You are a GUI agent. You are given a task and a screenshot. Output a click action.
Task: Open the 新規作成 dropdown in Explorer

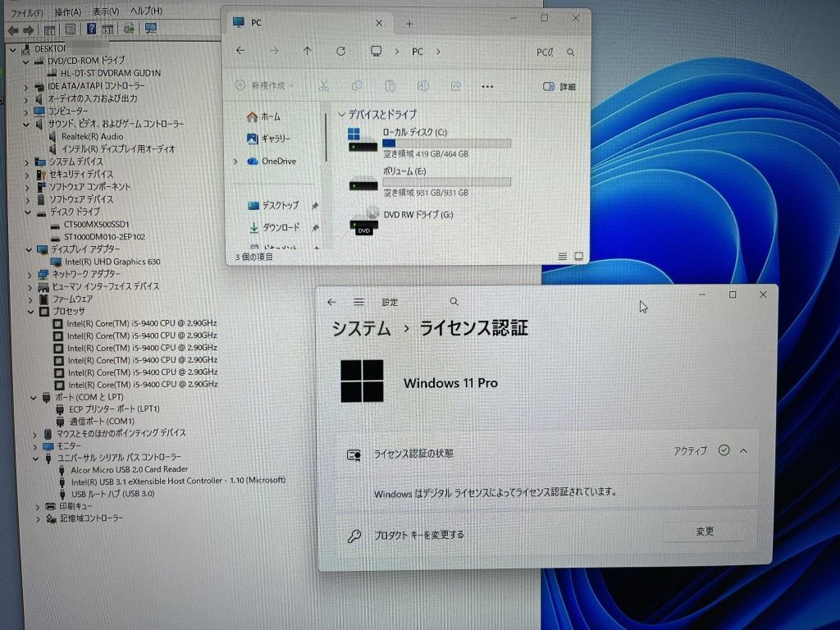[x=265, y=85]
